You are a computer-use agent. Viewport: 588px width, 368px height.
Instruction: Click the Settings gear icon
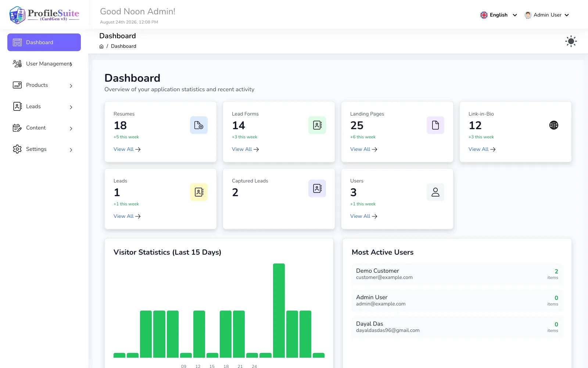coord(17,149)
